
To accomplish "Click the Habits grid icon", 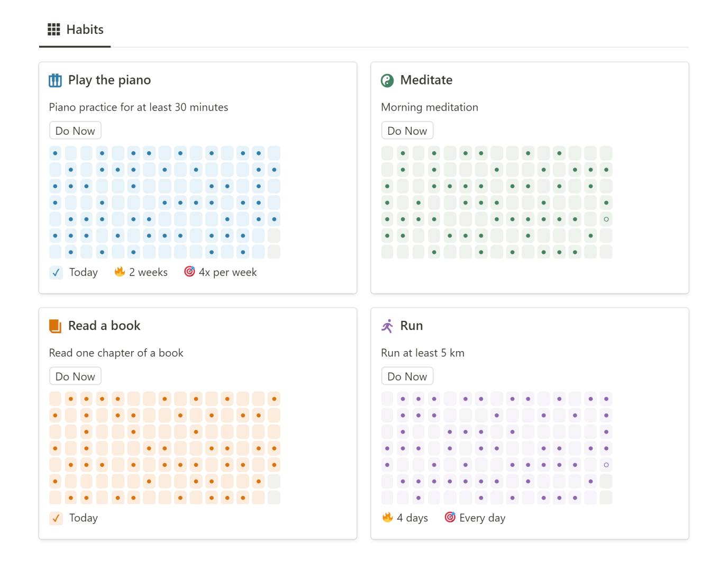I will (53, 30).
